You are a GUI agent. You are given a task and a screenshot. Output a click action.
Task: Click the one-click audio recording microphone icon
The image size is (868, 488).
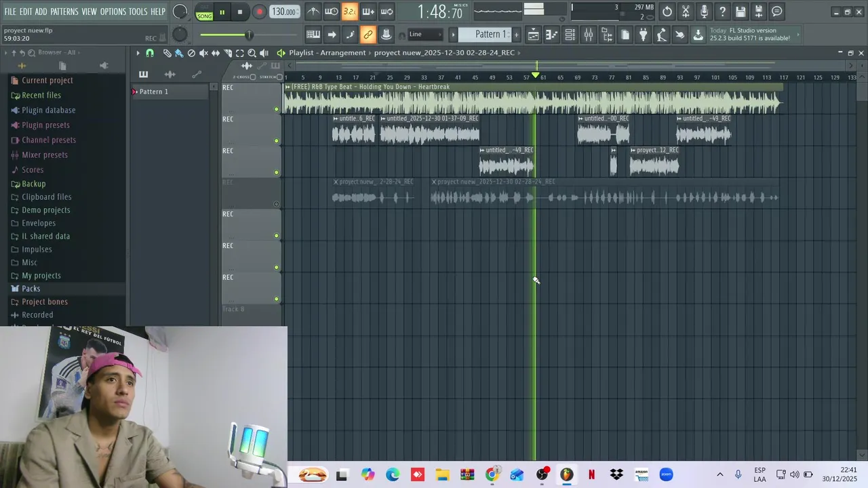(x=704, y=12)
